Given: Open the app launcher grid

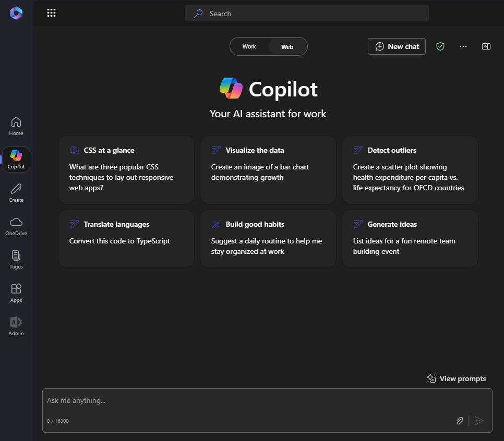Looking at the screenshot, I should coord(52,13).
